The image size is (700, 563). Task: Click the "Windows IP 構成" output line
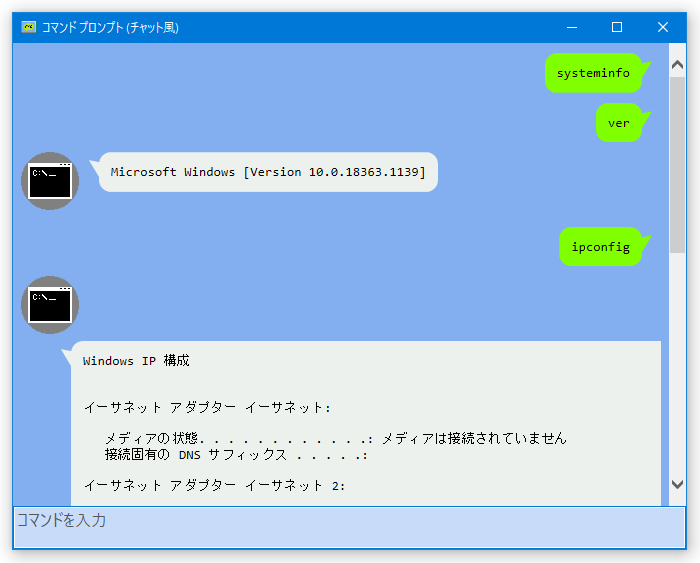click(136, 360)
